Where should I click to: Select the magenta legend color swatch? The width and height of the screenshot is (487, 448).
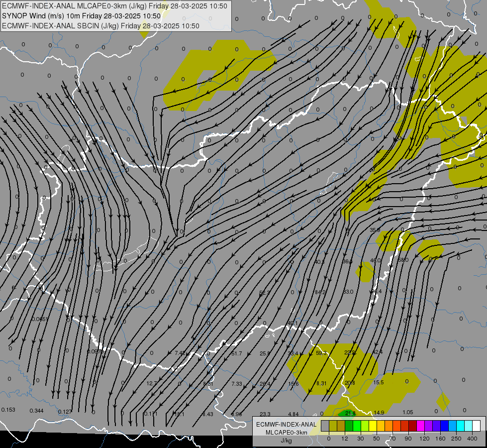(x=420, y=426)
